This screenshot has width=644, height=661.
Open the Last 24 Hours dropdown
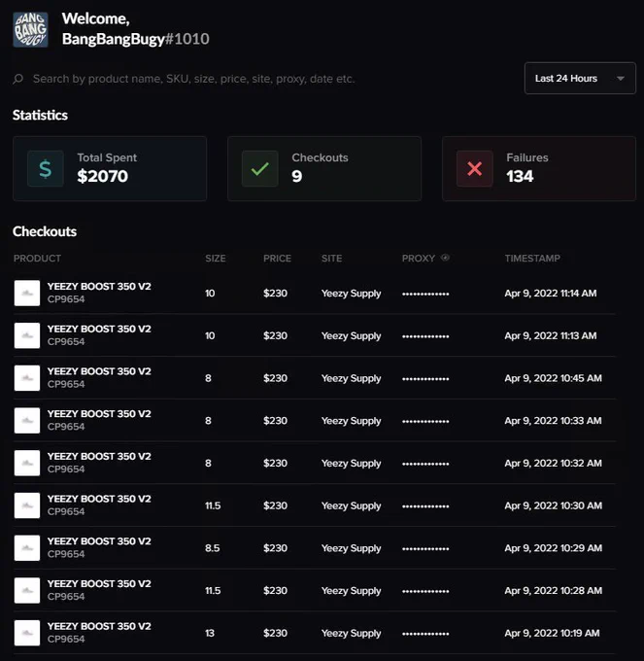tap(580, 79)
